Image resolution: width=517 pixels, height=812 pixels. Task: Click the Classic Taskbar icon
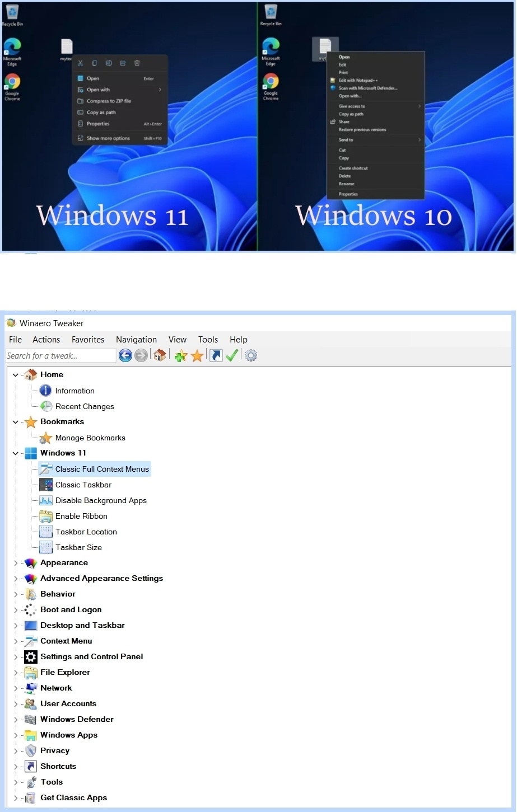tap(45, 485)
